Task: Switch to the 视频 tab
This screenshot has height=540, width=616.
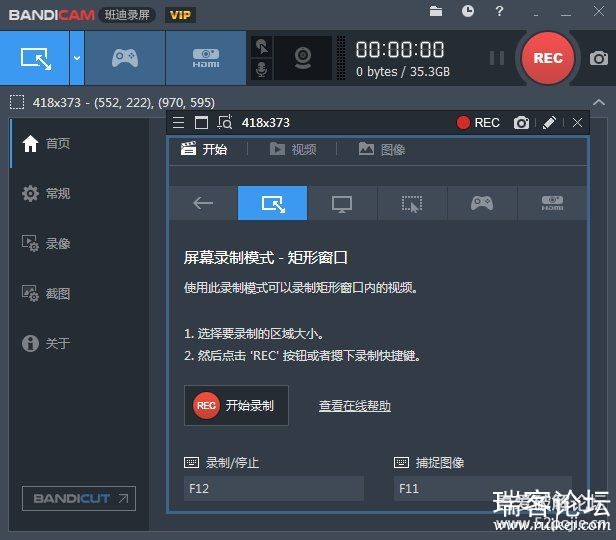Action: (x=293, y=149)
